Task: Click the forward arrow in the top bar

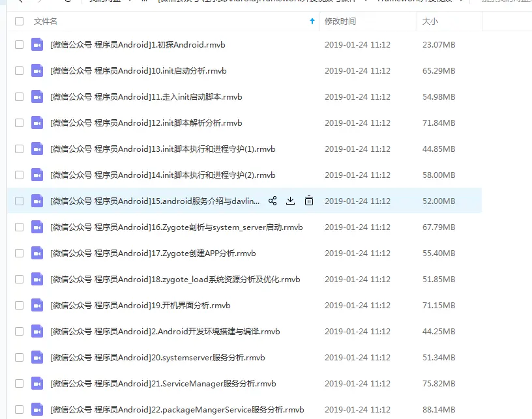Action: pos(39,3)
